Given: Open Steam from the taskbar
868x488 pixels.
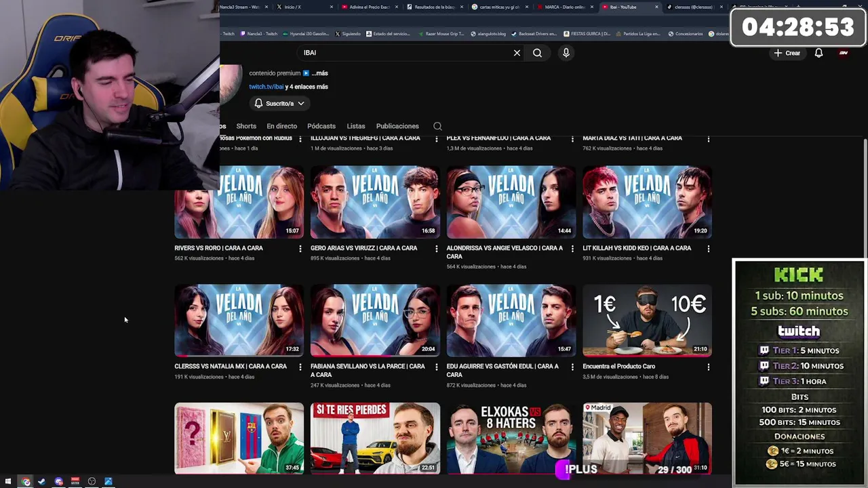Looking at the screenshot, I should click(42, 481).
